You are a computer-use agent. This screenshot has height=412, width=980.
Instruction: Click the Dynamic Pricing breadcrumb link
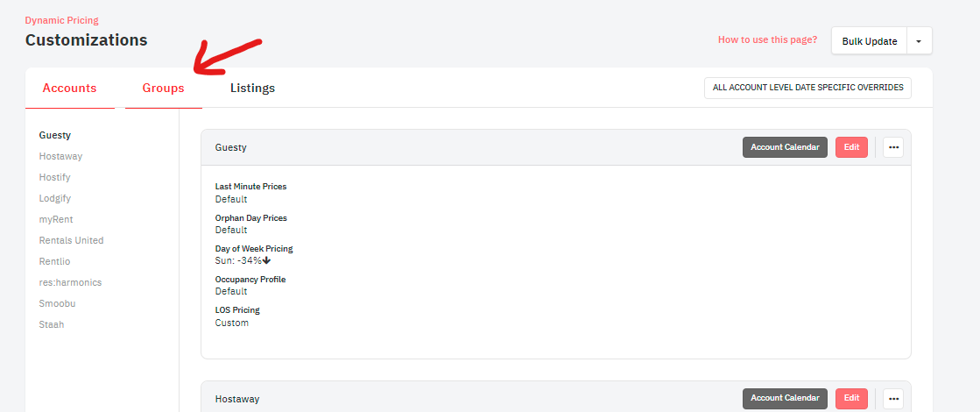pos(61,20)
